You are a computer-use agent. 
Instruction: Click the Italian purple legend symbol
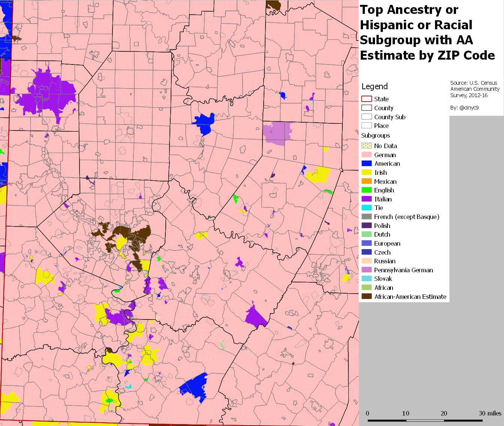[x=366, y=199]
